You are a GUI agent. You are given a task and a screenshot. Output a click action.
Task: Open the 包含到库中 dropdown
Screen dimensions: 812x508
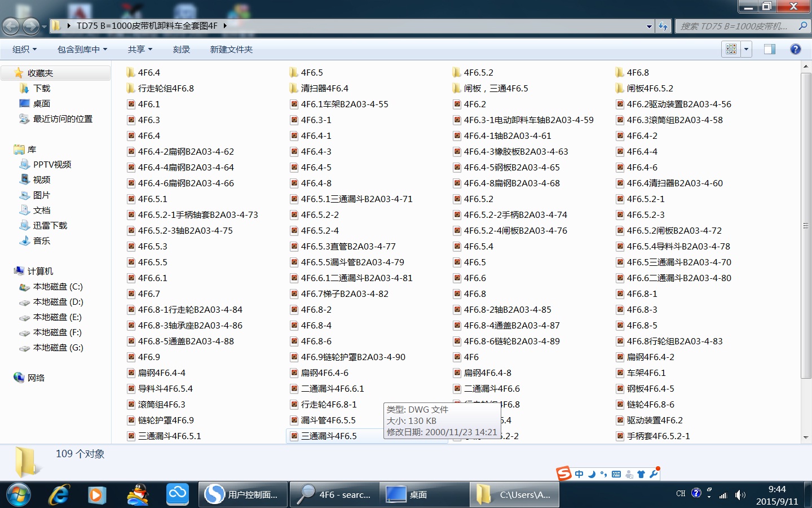[82, 50]
